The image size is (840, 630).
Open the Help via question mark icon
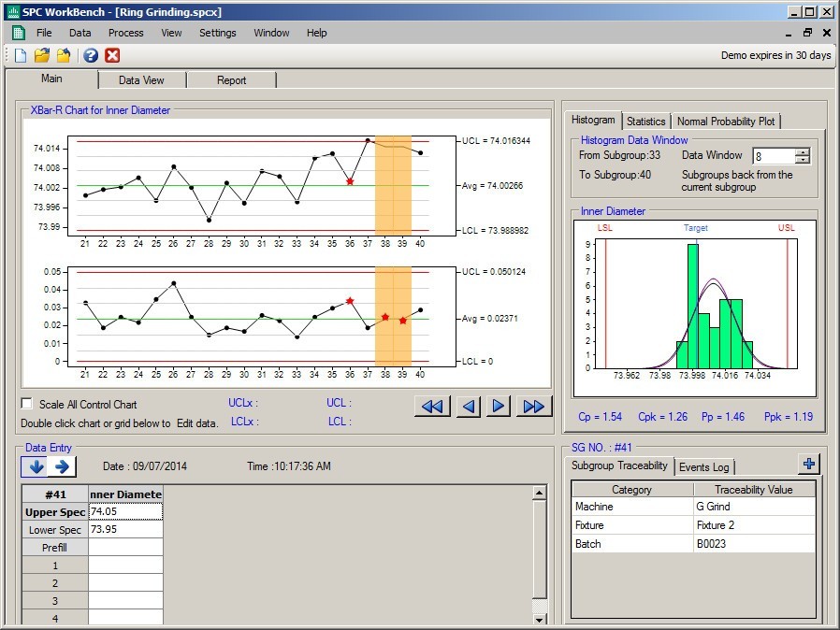point(90,55)
